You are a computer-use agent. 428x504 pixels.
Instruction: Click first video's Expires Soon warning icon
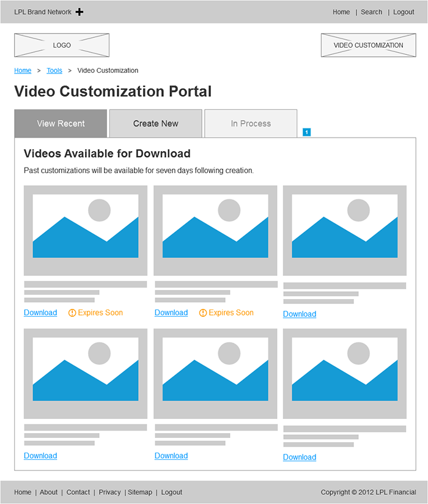72,313
